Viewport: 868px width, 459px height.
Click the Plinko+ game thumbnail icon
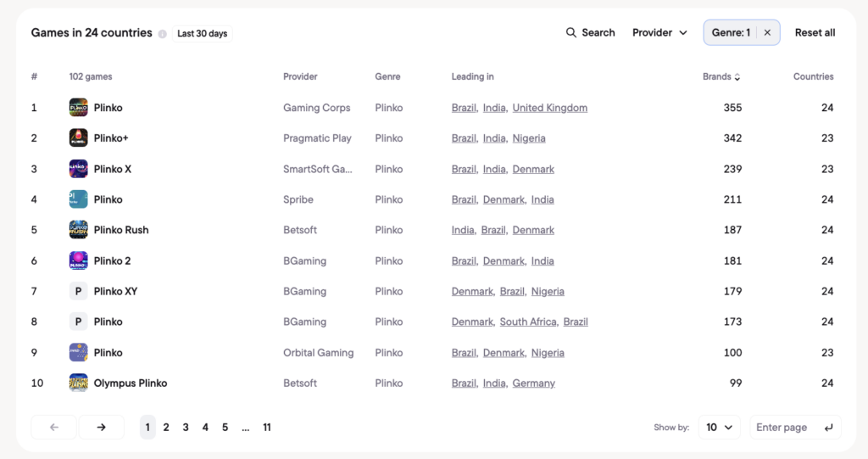78,138
